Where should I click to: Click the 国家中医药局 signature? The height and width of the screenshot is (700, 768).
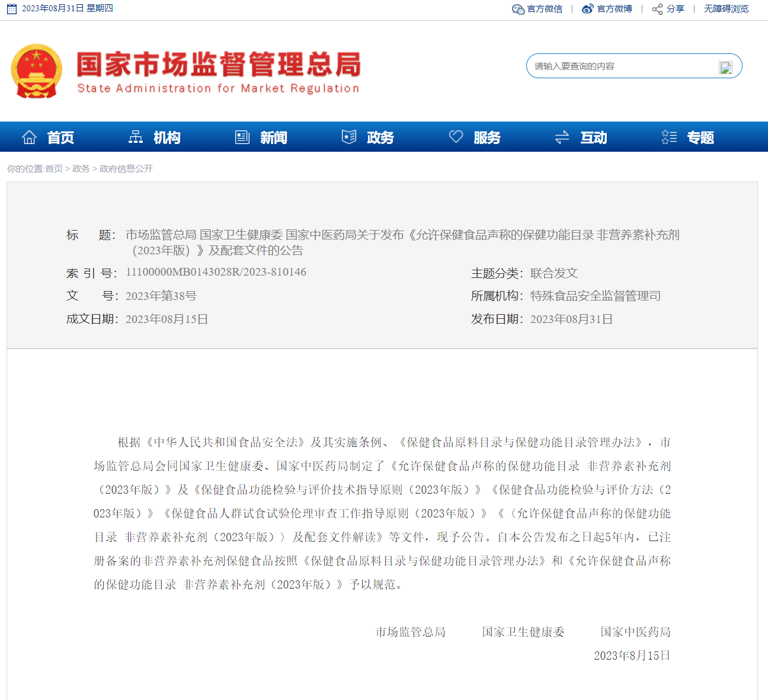pos(636,632)
